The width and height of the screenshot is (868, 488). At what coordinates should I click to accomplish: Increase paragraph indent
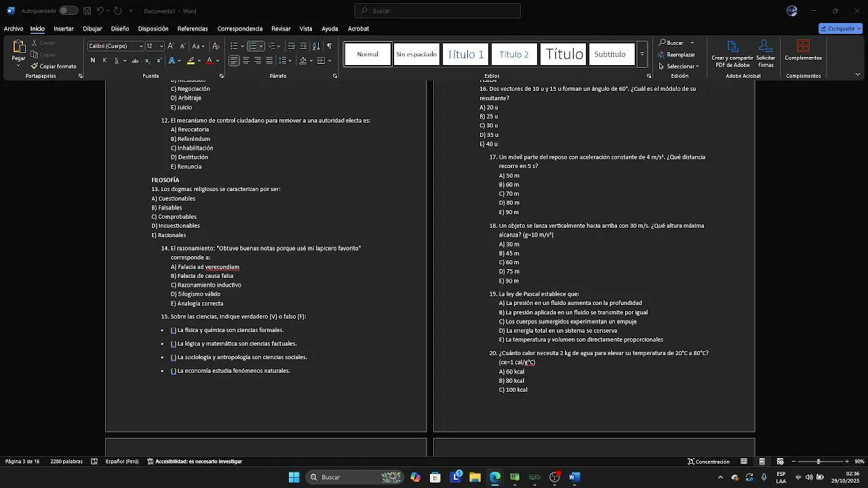point(303,46)
